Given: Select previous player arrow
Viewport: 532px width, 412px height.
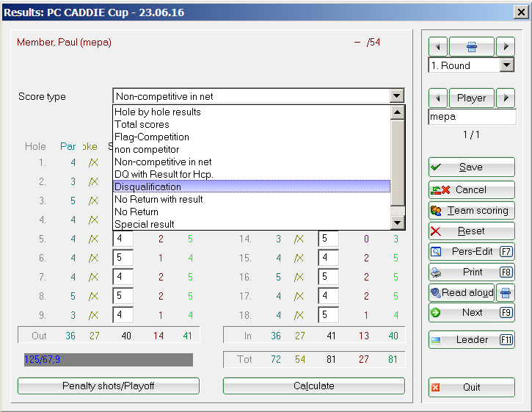Looking at the screenshot, I should (438, 98).
